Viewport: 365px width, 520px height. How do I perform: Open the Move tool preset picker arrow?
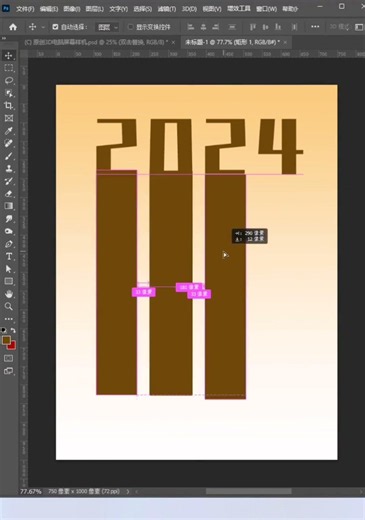coord(43,27)
